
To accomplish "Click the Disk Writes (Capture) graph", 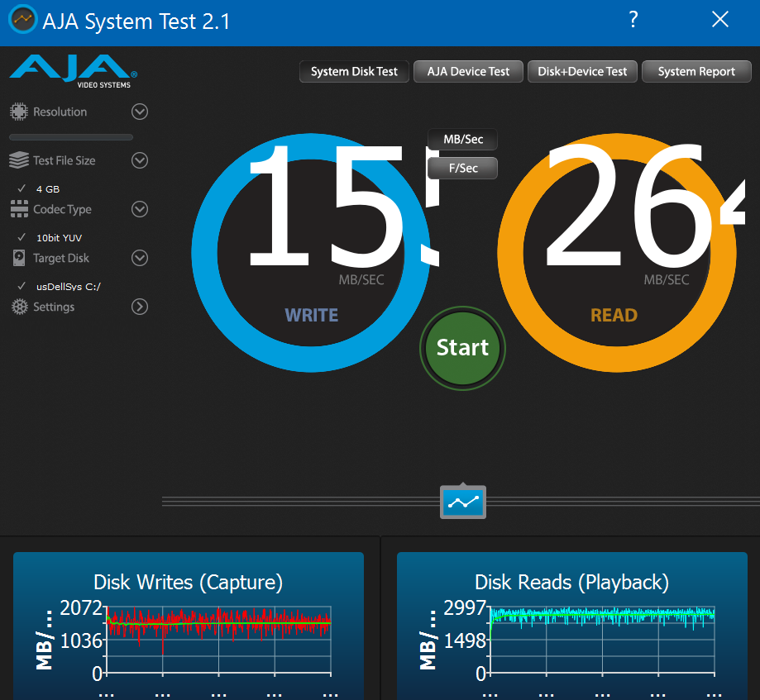I will tap(189, 626).
